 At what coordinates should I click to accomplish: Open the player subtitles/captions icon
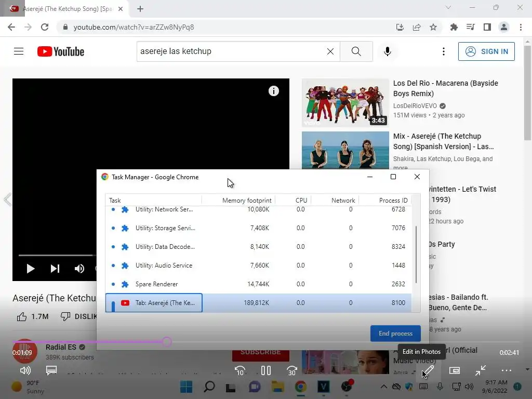point(51,370)
